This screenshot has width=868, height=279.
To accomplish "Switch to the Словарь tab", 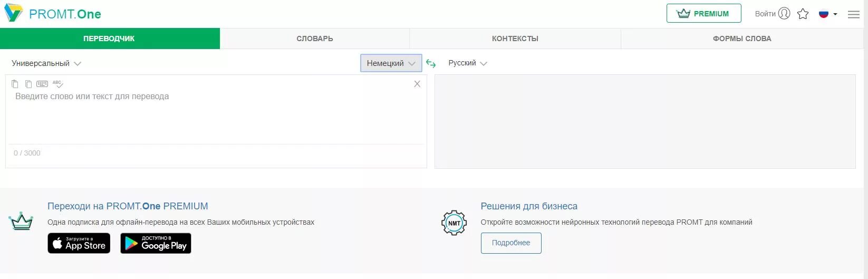I will pos(315,39).
